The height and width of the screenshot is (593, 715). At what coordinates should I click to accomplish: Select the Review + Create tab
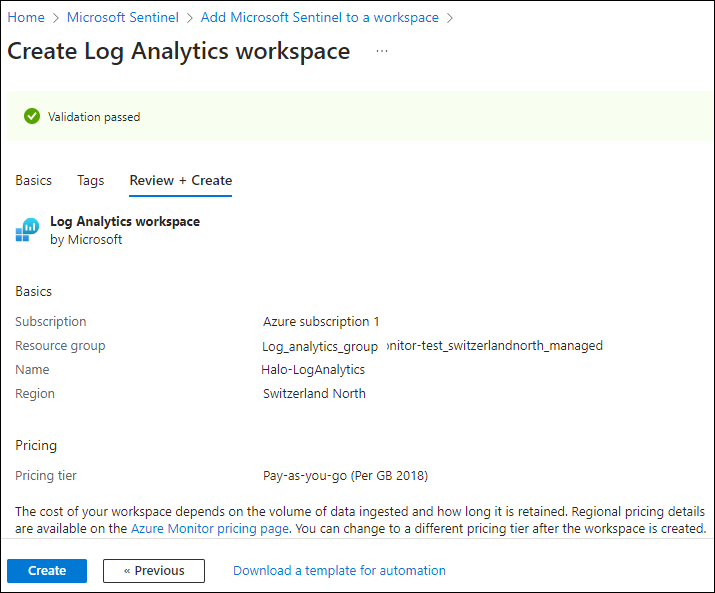click(x=181, y=181)
